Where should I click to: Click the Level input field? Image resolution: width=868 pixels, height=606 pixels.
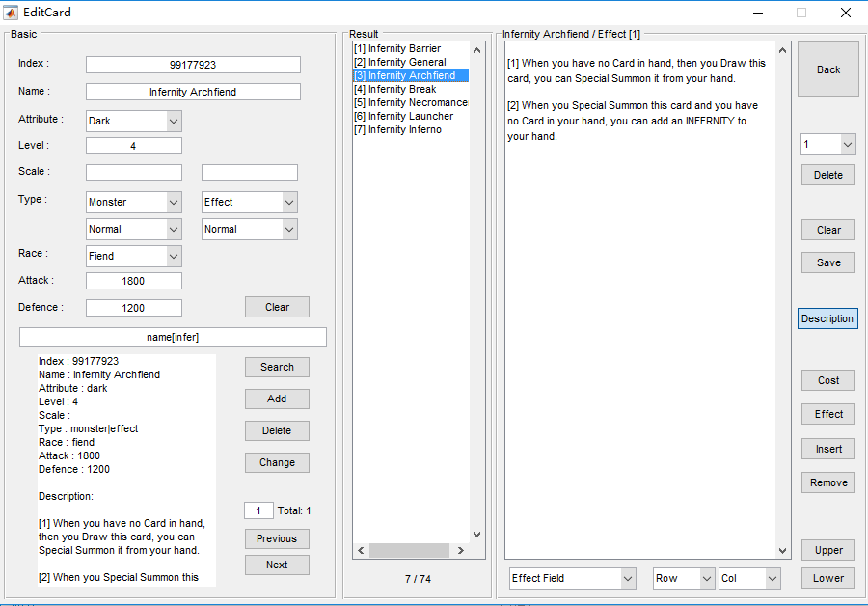(x=134, y=146)
